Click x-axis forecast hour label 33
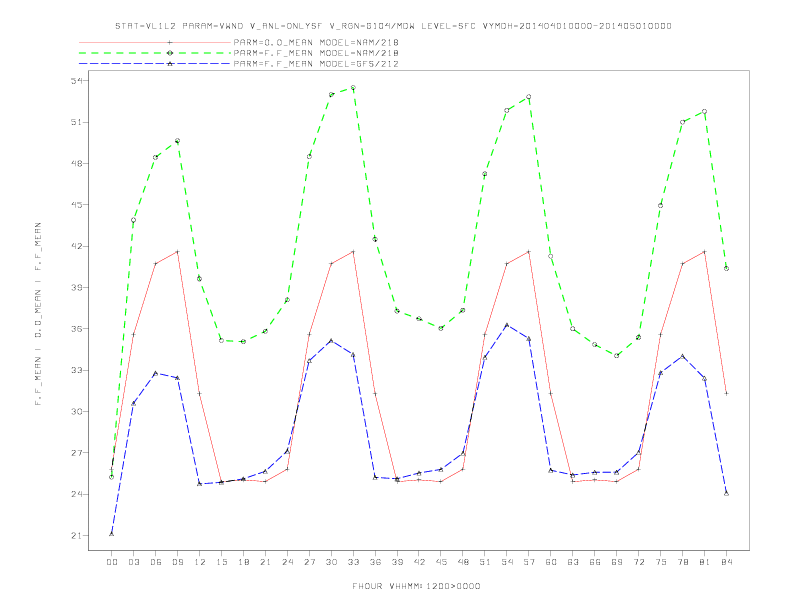Image resolution: width=792 pixels, height=612 pixels. point(353,562)
